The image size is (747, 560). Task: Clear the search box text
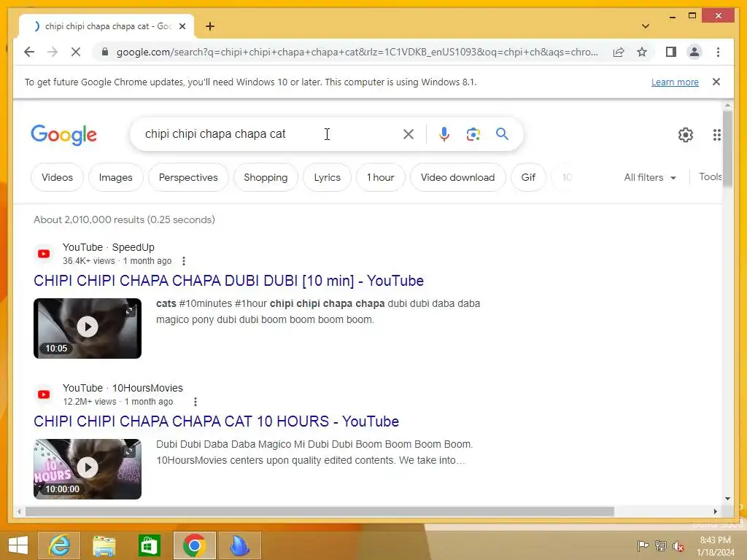pos(409,134)
